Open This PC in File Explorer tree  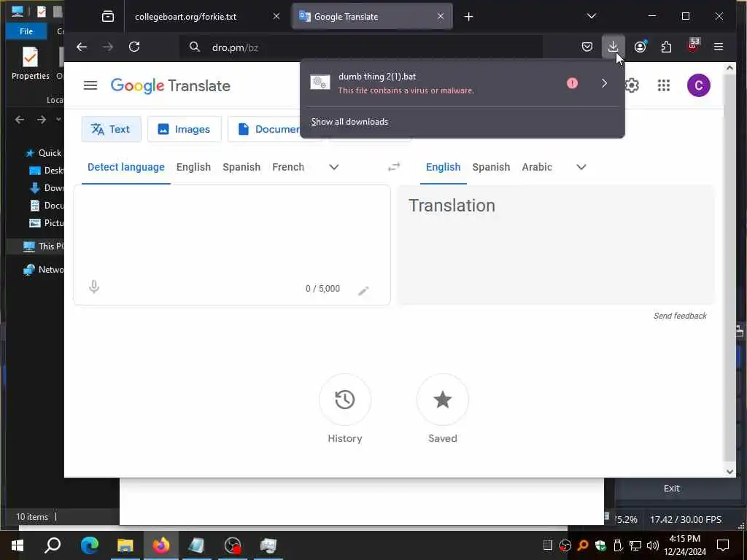point(43,246)
